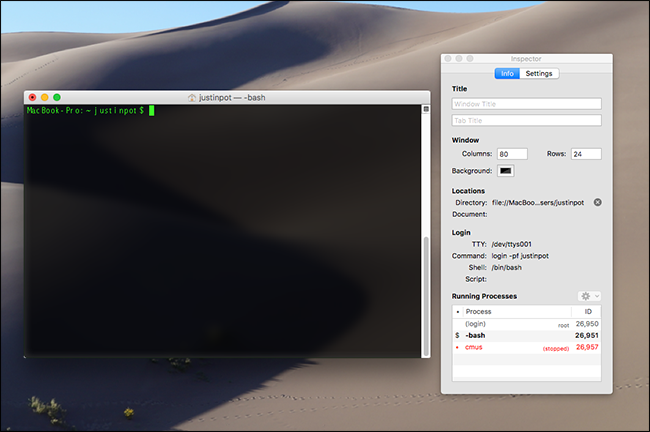Image resolution: width=650 pixels, height=432 pixels.
Task: Click the ID column header
Action: coord(588,311)
